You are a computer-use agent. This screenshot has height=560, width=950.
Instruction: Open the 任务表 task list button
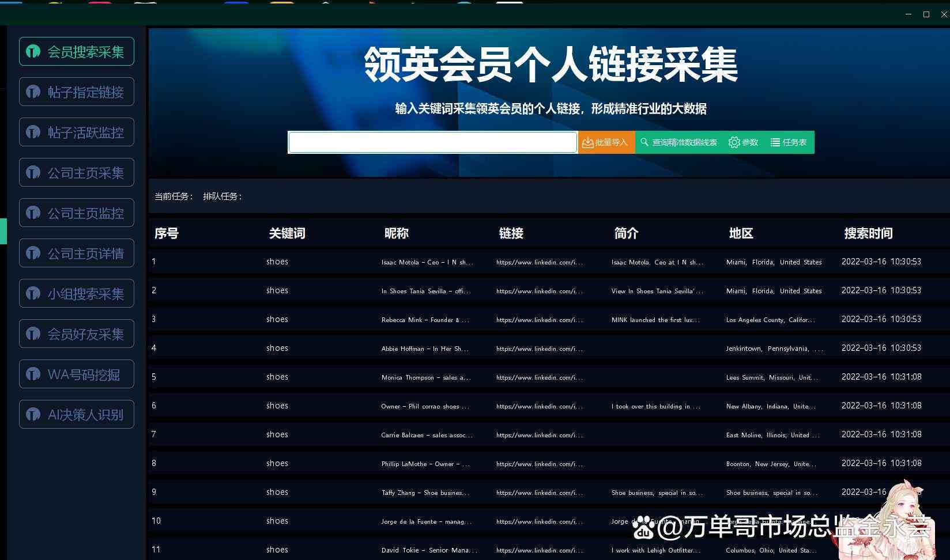point(789,142)
